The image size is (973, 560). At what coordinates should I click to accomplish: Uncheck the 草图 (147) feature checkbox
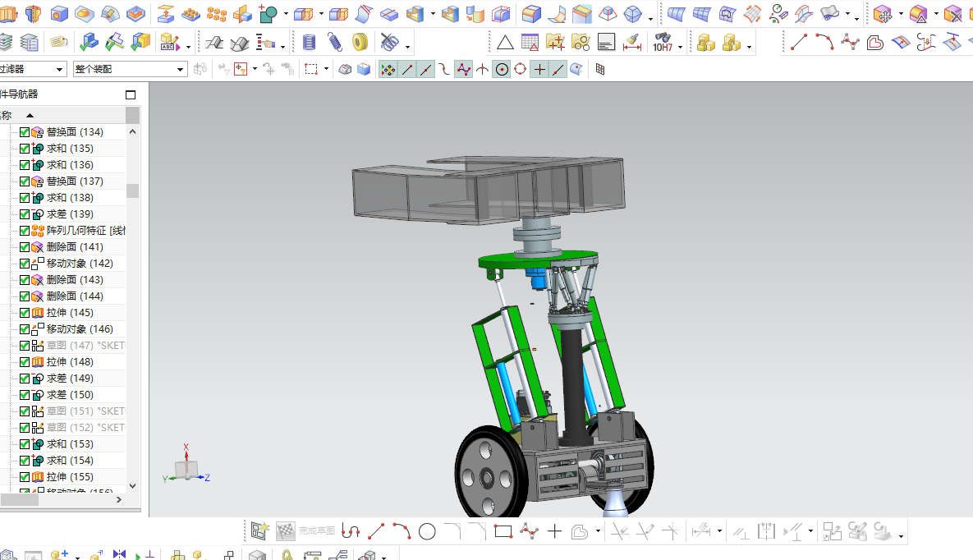(24, 346)
